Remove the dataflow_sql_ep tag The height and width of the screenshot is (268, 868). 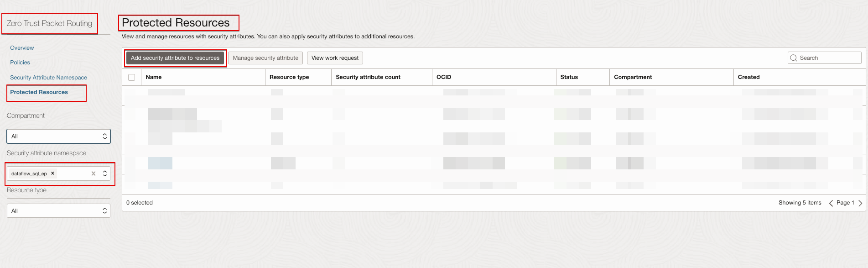pyautogui.click(x=53, y=173)
